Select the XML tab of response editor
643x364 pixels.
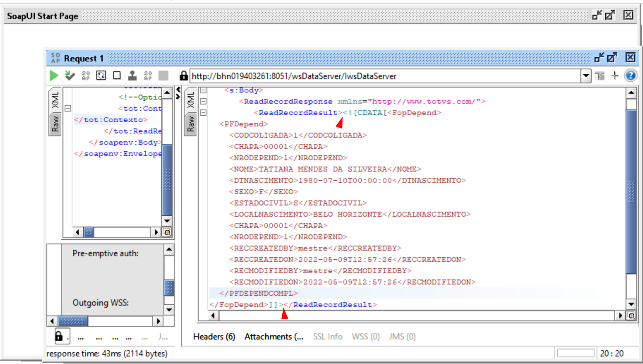point(191,100)
